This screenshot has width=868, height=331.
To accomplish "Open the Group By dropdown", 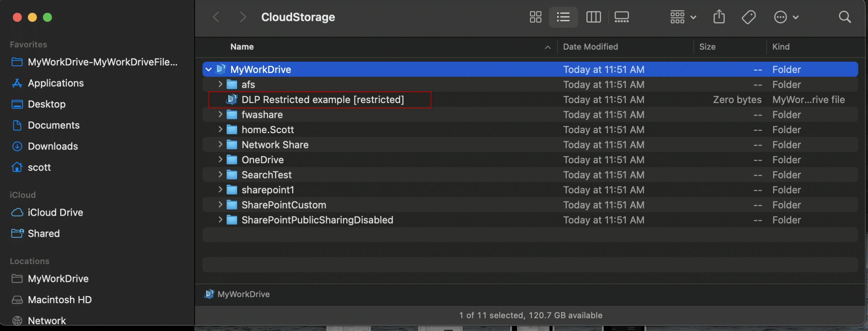I will tap(683, 17).
